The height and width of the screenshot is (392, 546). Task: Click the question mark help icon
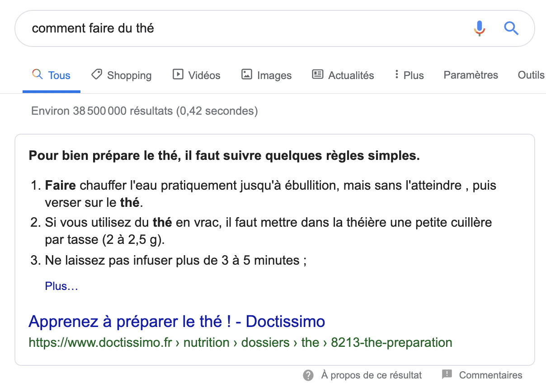pos(308,375)
